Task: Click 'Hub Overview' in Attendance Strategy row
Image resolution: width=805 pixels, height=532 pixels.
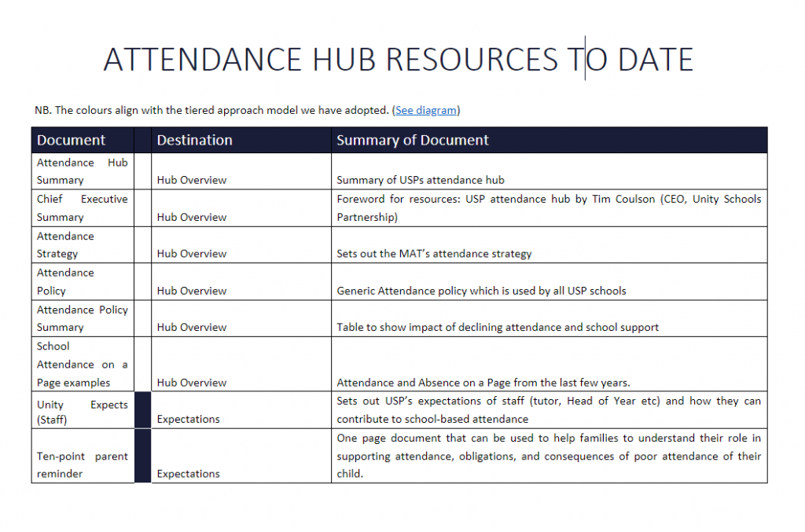Action: pyautogui.click(x=192, y=254)
